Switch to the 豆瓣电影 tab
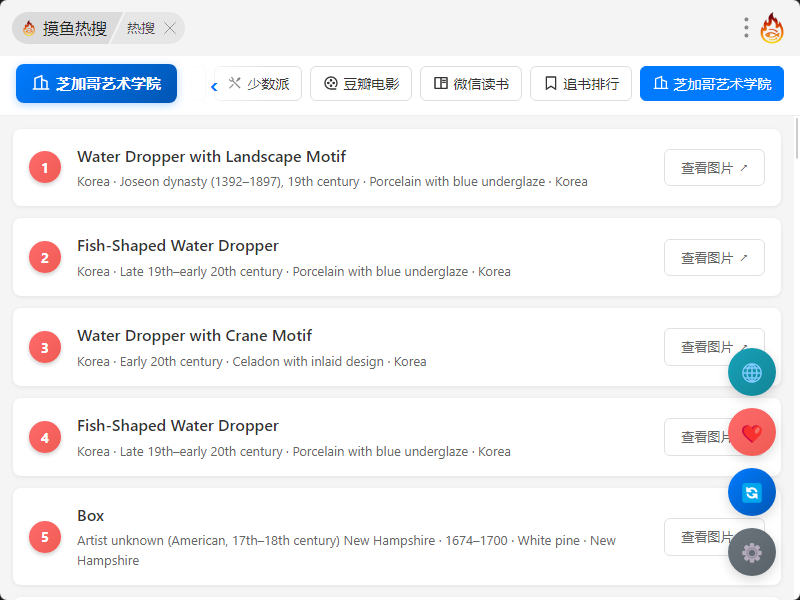Image resolution: width=800 pixels, height=600 pixels. 361,84
